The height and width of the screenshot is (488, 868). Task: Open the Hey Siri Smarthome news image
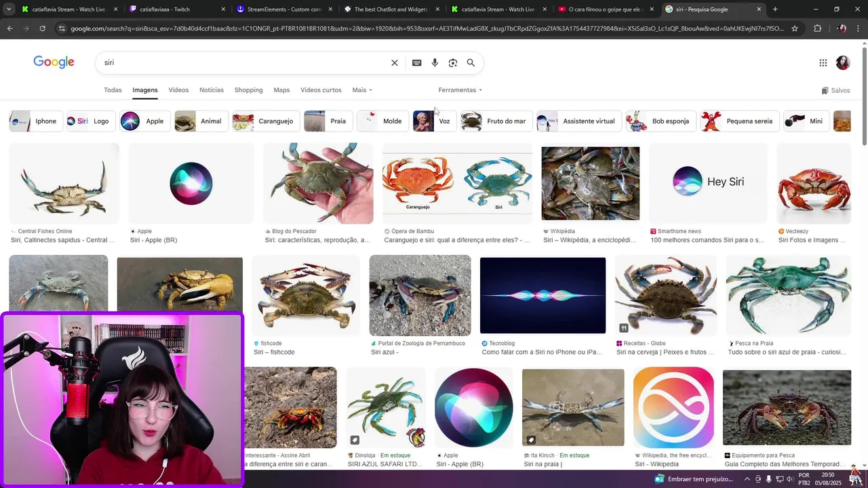point(708,184)
